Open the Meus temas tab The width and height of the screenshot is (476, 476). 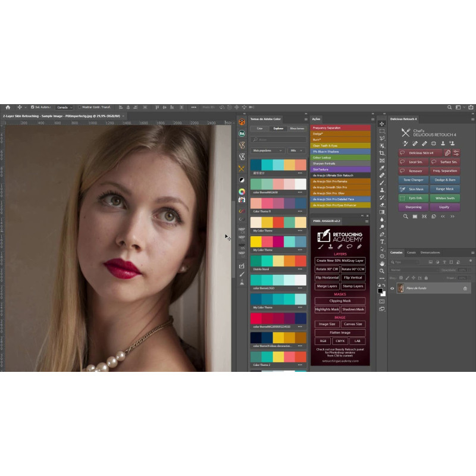[x=296, y=129]
